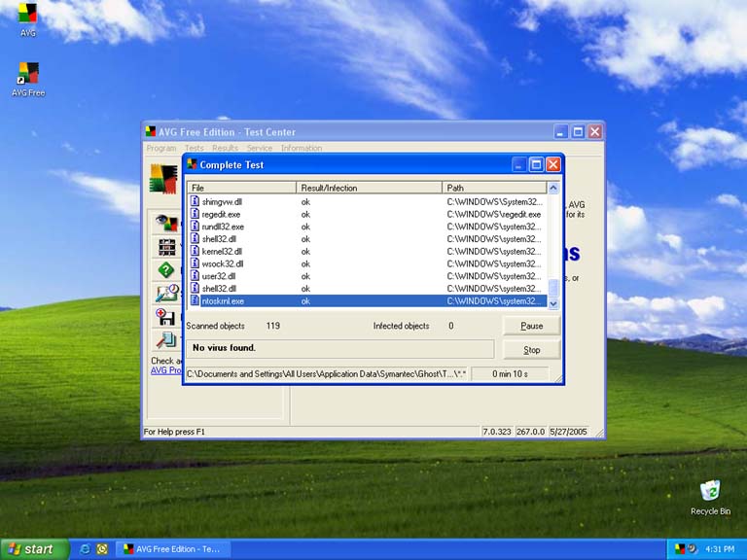Open the Tests menu
This screenshot has width=747, height=560.
[x=195, y=148]
